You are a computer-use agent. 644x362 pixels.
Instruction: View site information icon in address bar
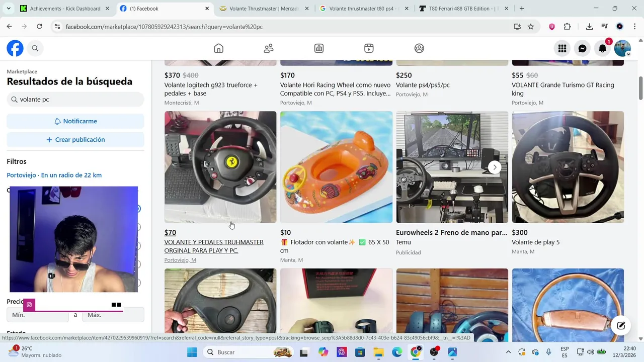coord(57,27)
